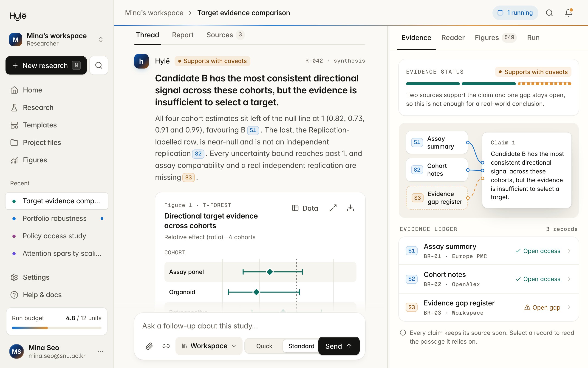The image size is (588, 368).
Task: Open the Workspace scope dropdown
Action: pos(209,346)
